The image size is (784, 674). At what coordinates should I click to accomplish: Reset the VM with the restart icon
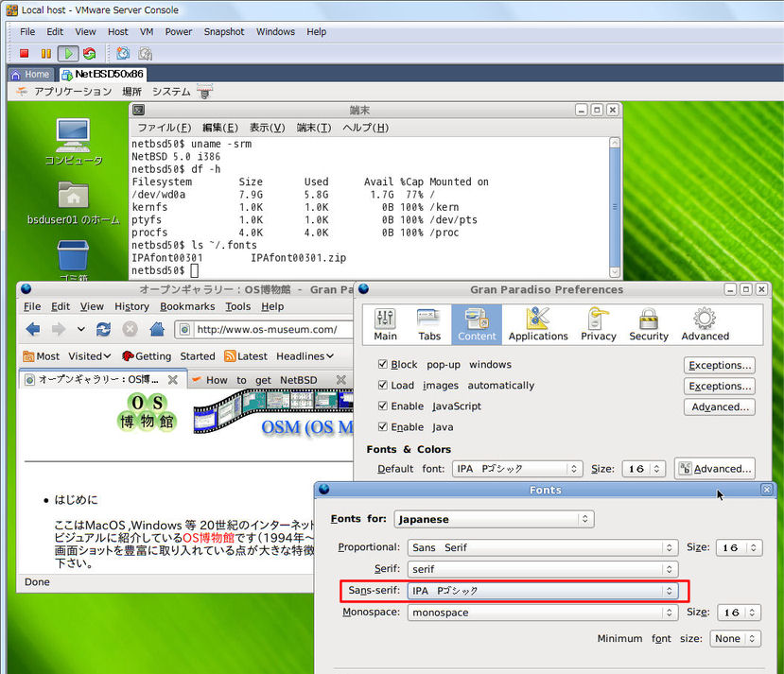click(x=90, y=53)
